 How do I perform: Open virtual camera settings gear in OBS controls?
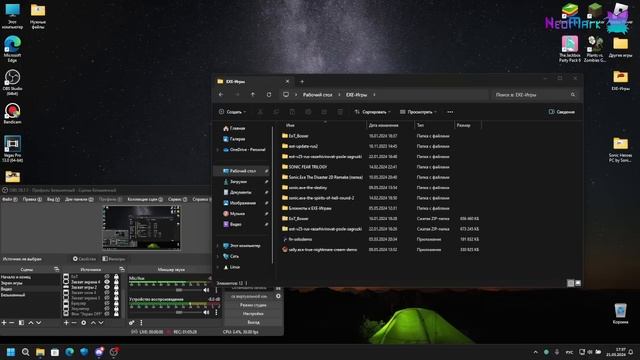pyautogui.click(x=278, y=296)
